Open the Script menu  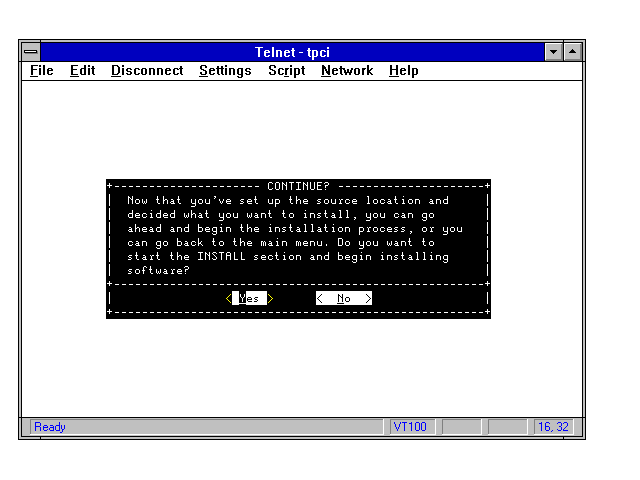(x=286, y=71)
